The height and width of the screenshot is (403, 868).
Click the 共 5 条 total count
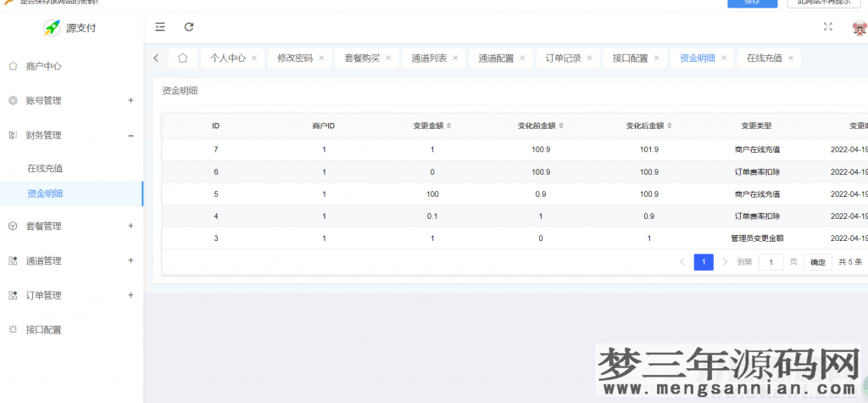[x=850, y=262]
